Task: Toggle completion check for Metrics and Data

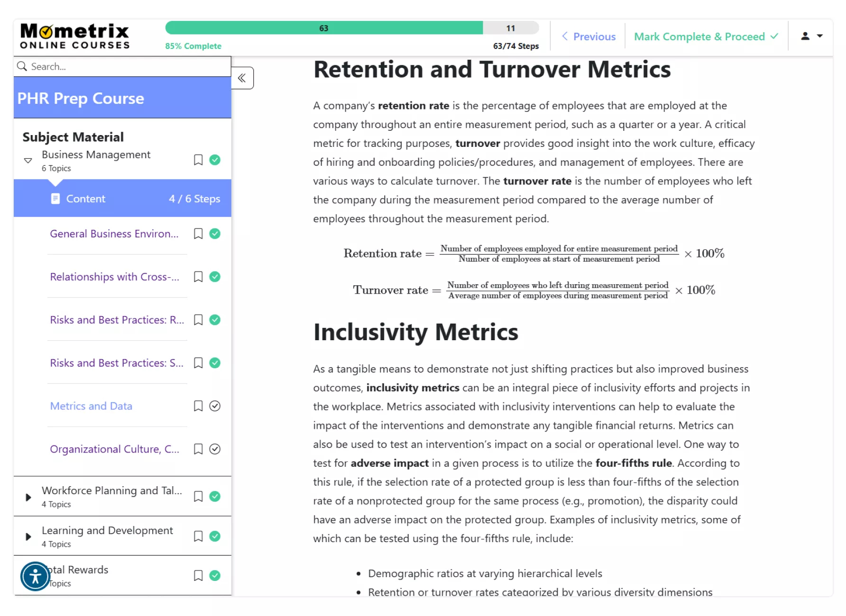Action: [x=215, y=406]
